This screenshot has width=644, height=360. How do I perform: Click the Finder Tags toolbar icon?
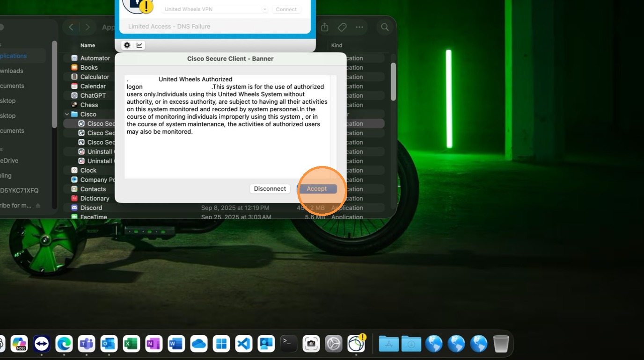coord(342,27)
